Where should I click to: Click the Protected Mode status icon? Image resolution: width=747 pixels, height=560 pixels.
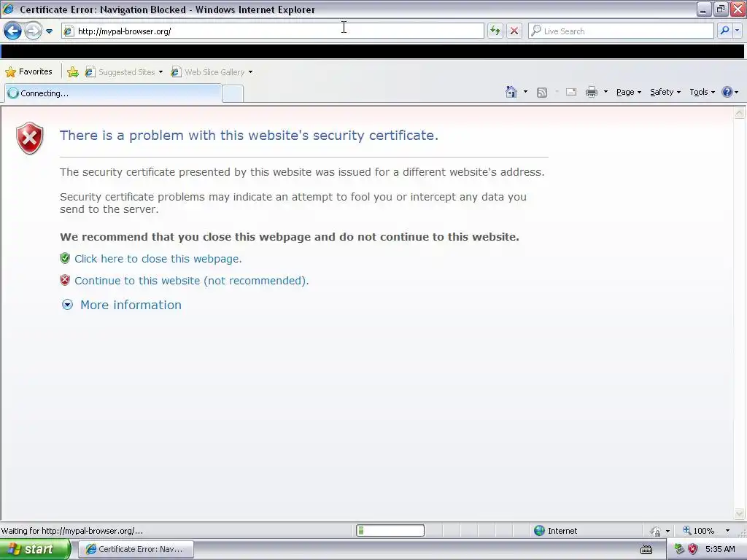point(656,531)
